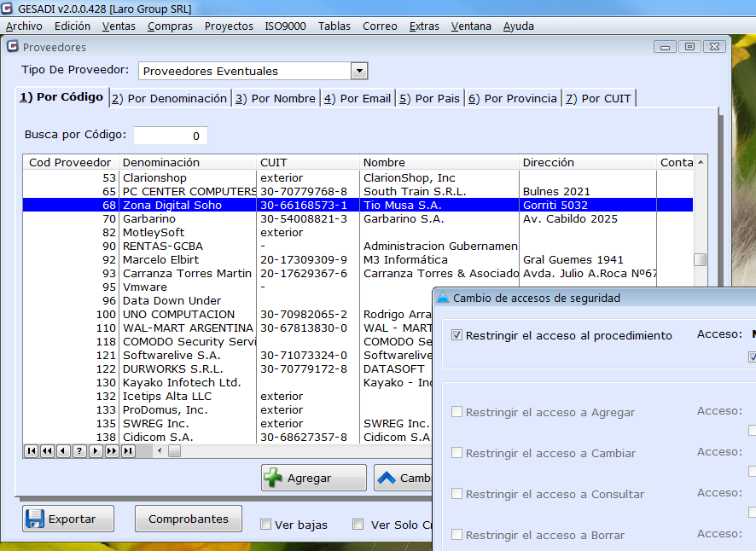The width and height of the screenshot is (756, 551).
Task: Click the fast-forward records icon
Action: pos(110,451)
